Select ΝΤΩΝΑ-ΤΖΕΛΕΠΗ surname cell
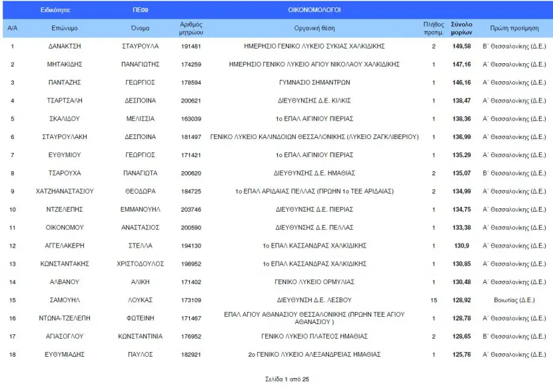Screen dimensions: 553x392 [65, 318]
